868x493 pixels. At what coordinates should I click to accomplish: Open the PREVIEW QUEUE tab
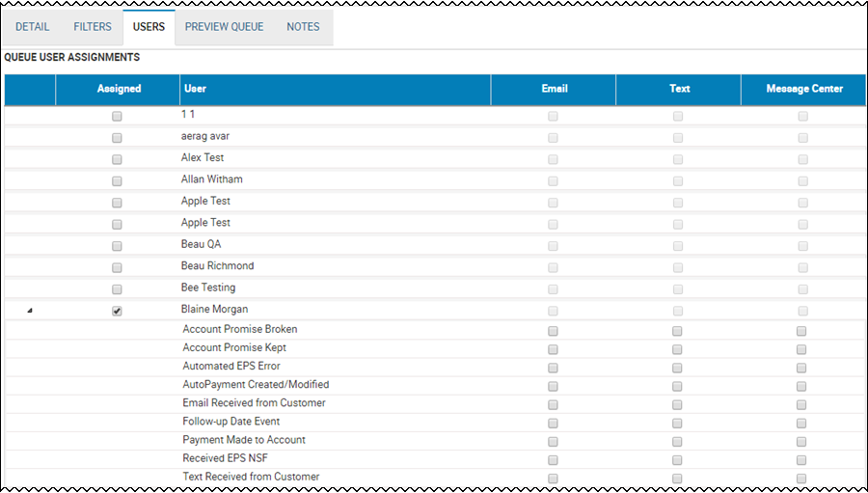(224, 27)
